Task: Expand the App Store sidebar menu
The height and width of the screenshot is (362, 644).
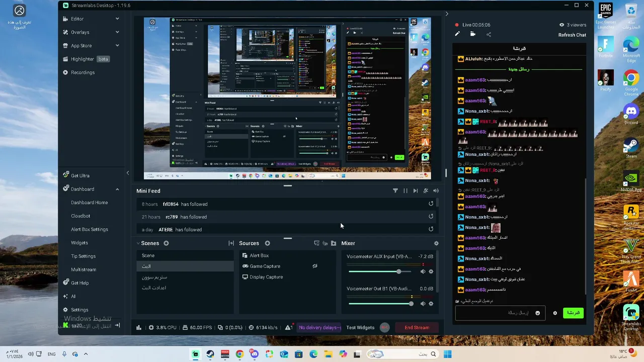Action: pos(117,46)
